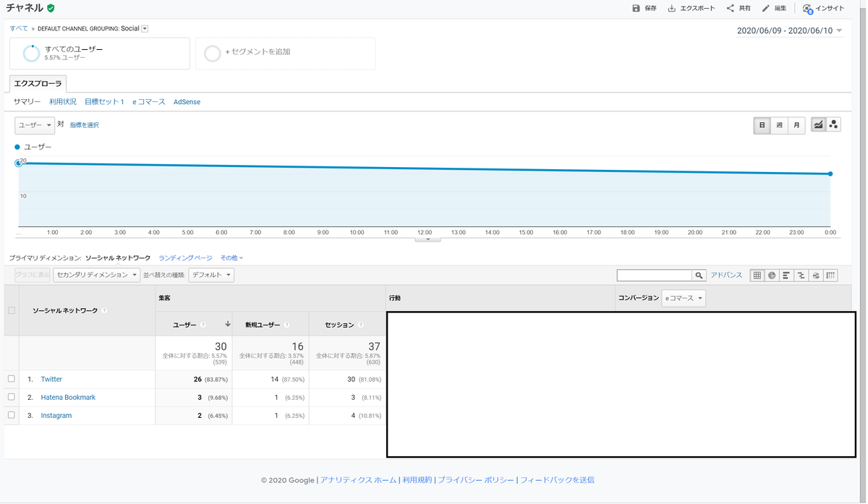The height and width of the screenshot is (504, 868).
Task: Select the サマリー sub-tab
Action: [27, 102]
